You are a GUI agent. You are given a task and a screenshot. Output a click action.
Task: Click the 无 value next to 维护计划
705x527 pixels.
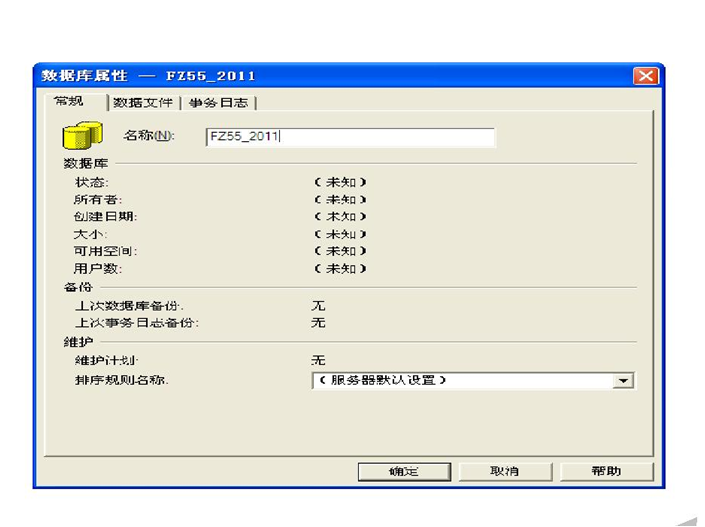pyautogui.click(x=318, y=361)
